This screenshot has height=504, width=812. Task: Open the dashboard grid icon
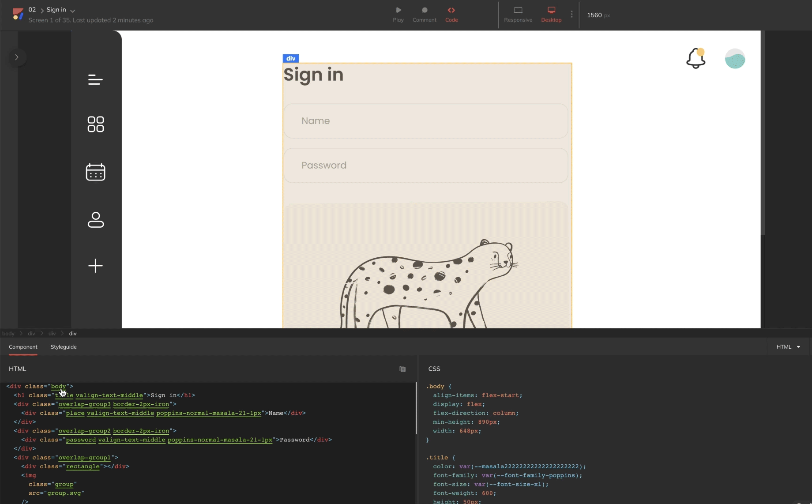pos(95,124)
